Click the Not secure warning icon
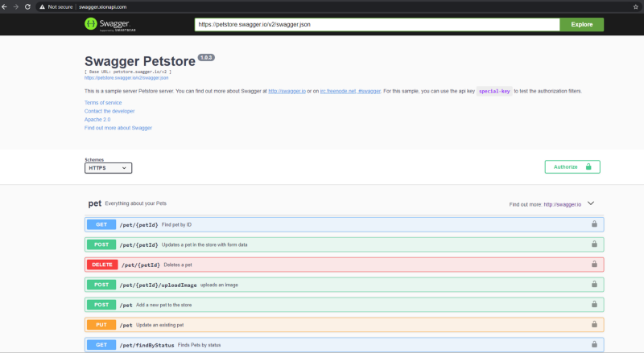Image resolution: width=644 pixels, height=353 pixels. pyautogui.click(x=42, y=7)
